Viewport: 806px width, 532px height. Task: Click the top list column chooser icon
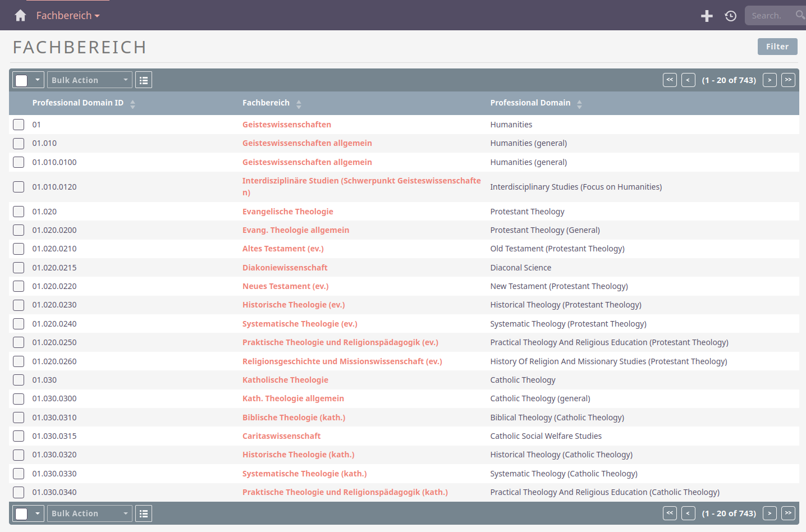click(x=144, y=80)
